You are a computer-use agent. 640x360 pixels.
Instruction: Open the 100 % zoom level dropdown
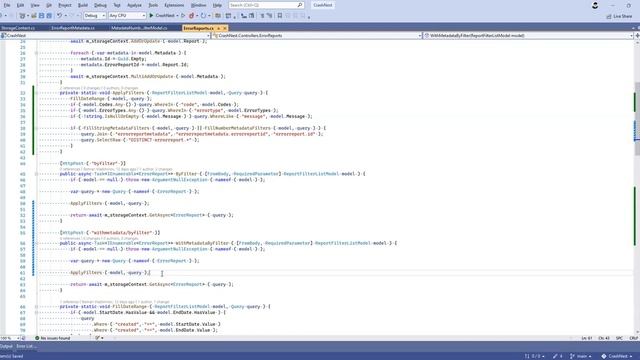coord(10,338)
